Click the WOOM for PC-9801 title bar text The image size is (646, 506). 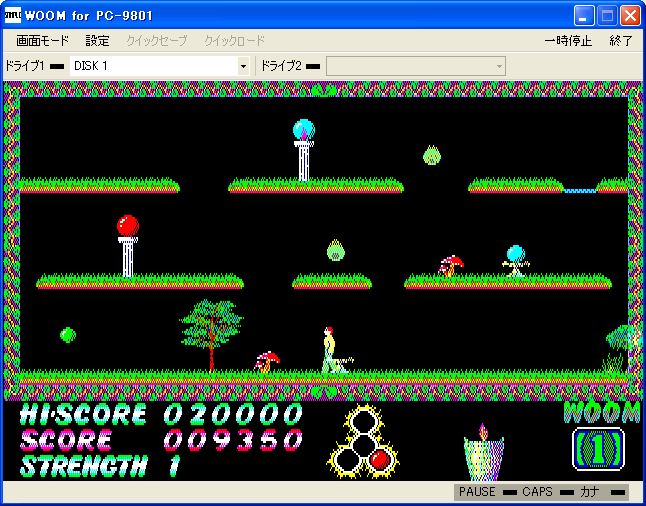[89, 16]
